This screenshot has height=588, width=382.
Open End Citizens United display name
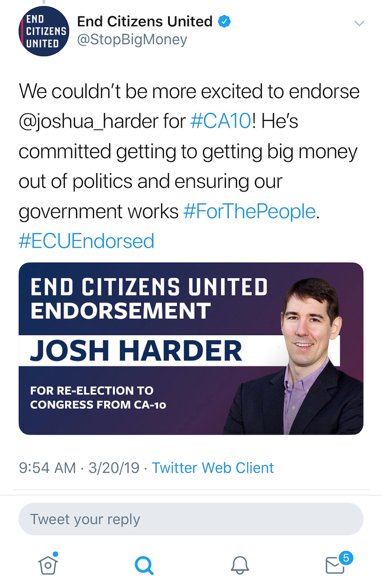[145, 21]
